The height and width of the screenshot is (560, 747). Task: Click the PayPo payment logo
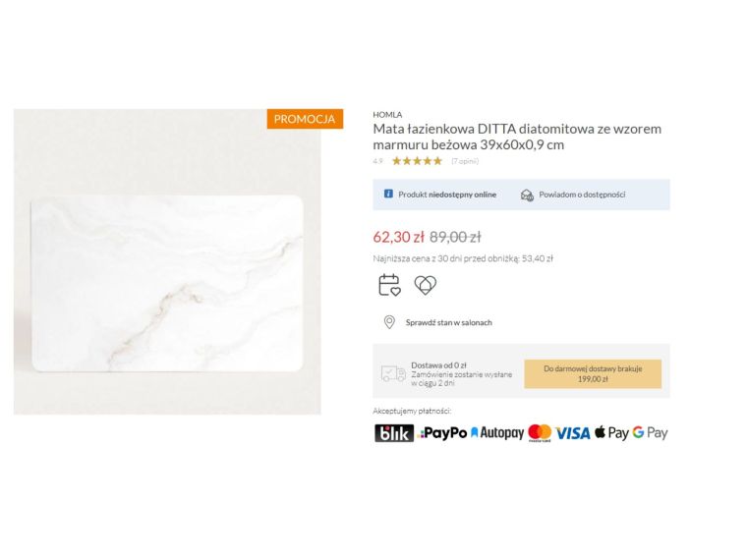click(442, 433)
